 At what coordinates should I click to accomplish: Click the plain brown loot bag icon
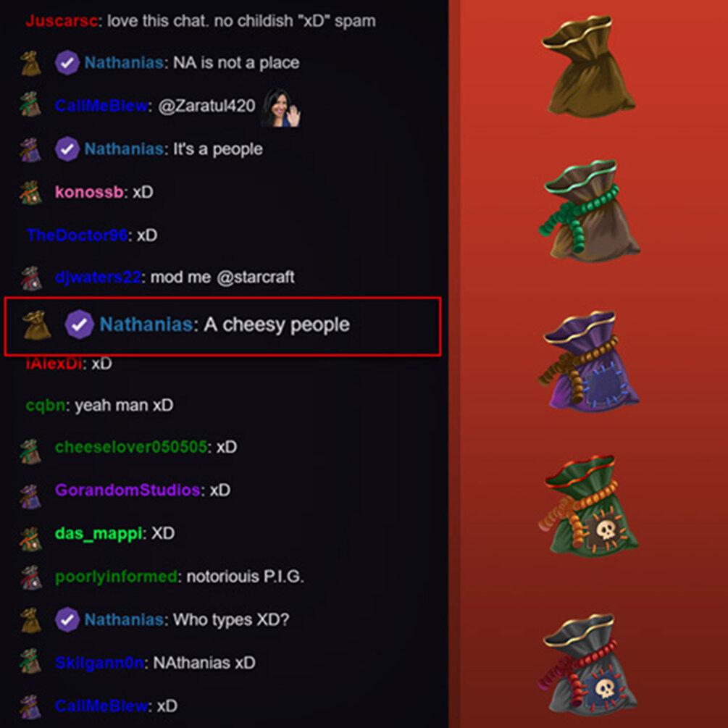click(588, 66)
